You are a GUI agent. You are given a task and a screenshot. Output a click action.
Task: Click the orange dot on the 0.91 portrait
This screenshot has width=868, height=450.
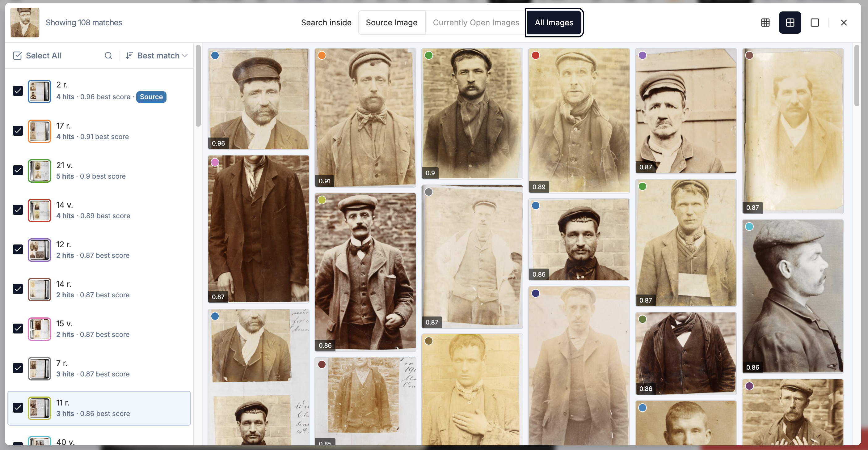(322, 55)
